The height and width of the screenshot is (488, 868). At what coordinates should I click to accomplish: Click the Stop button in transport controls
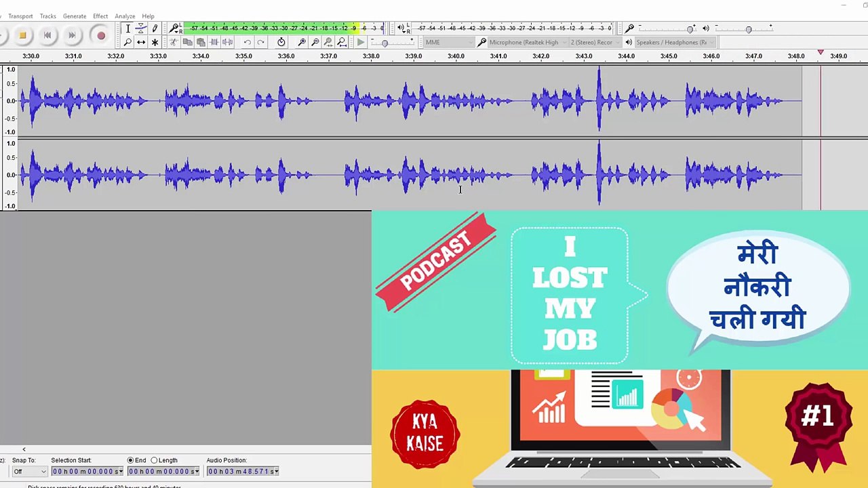point(22,35)
